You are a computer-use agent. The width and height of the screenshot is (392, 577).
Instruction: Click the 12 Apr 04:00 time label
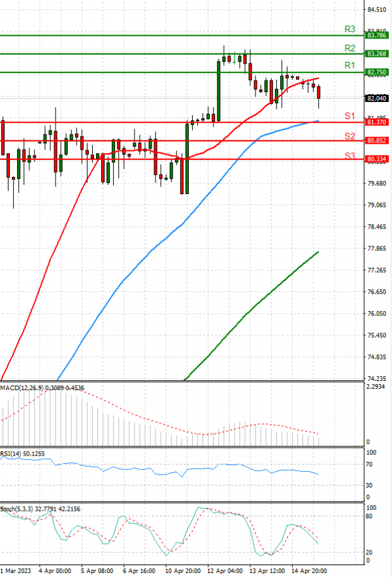(225, 570)
